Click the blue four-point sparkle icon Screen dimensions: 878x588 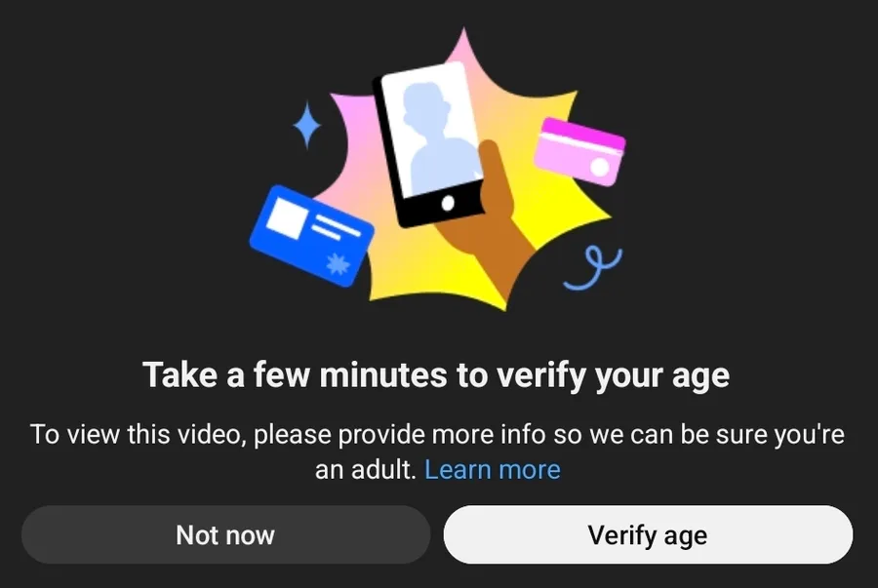tap(307, 125)
